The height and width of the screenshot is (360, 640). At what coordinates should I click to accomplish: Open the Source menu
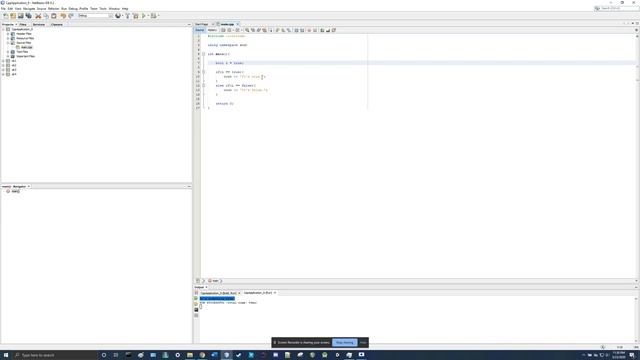pyautogui.click(x=41, y=9)
